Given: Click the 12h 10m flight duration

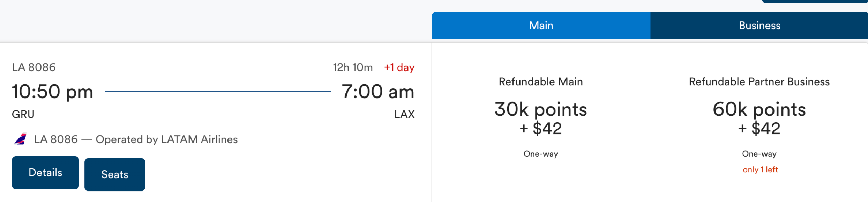Looking at the screenshot, I should point(353,67).
